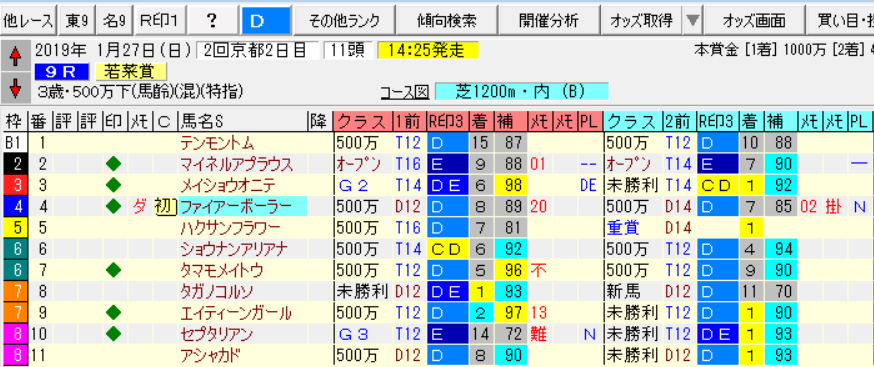
Task: Click the red 不 memo for タマモメイトウ
Action: coord(539,271)
